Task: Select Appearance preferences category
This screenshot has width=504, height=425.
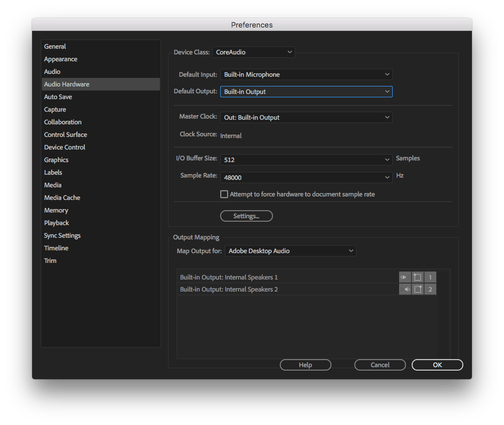Action: [100, 59]
